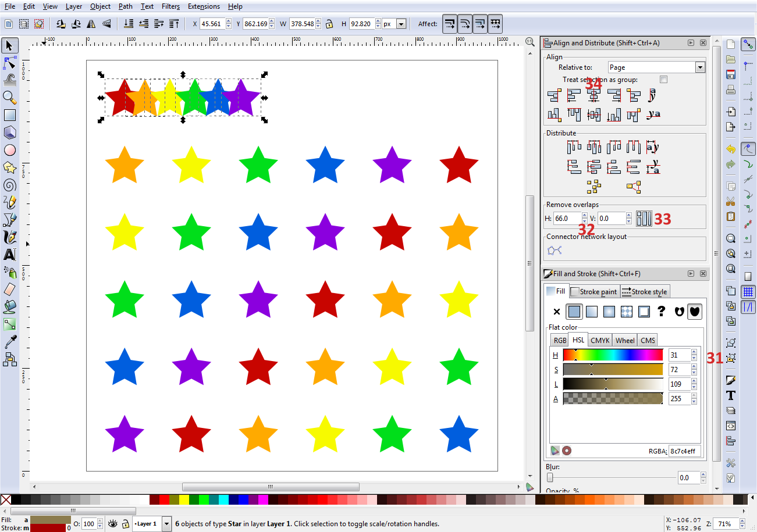Switch to the Stroke paint tab
This screenshot has width=757, height=532.
coord(594,291)
